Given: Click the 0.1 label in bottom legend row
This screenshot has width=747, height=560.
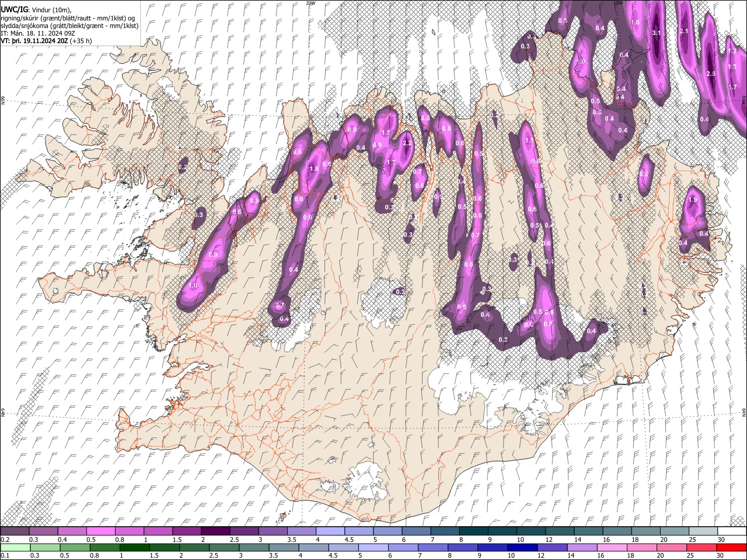Looking at the screenshot, I should pyautogui.click(x=5, y=555).
